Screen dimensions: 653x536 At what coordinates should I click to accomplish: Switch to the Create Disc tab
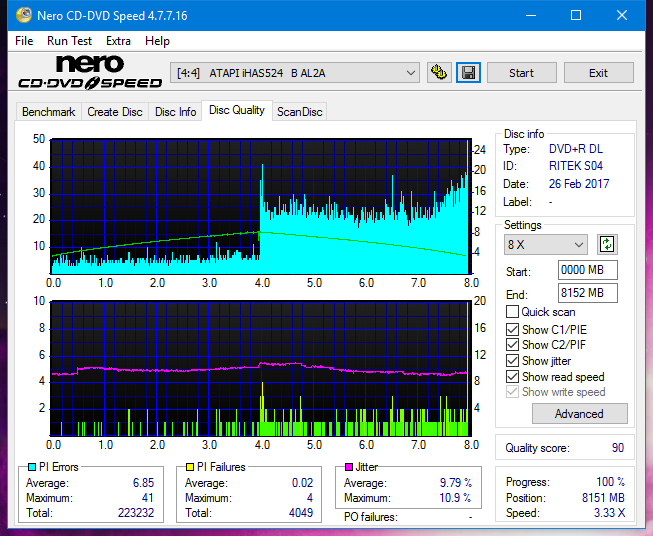point(115,112)
